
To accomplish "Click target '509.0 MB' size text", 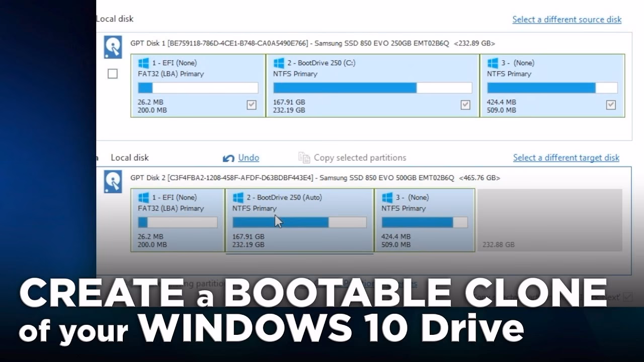I will pos(396,245).
